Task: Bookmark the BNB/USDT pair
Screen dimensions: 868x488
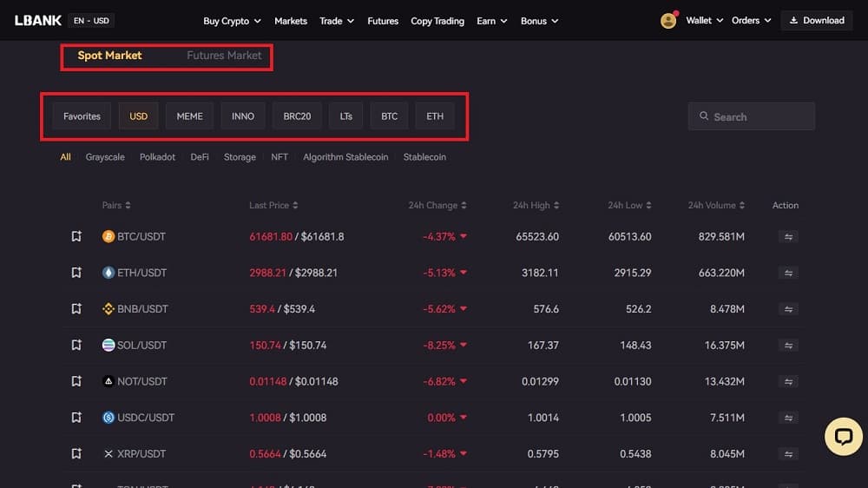Action: [76, 308]
